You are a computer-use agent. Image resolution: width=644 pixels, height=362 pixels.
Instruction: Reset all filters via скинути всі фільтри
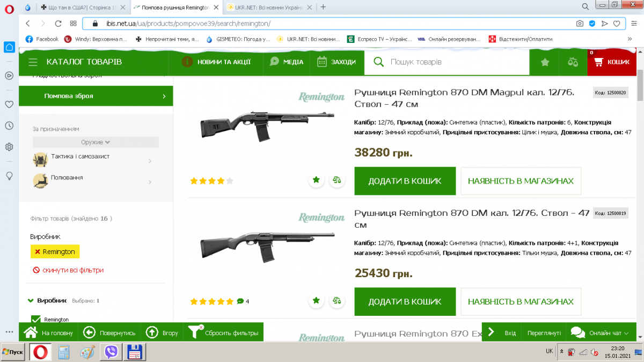[69, 270]
